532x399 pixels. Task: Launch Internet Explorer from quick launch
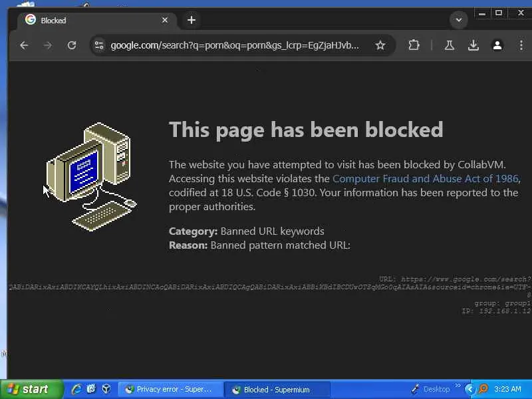click(76, 389)
